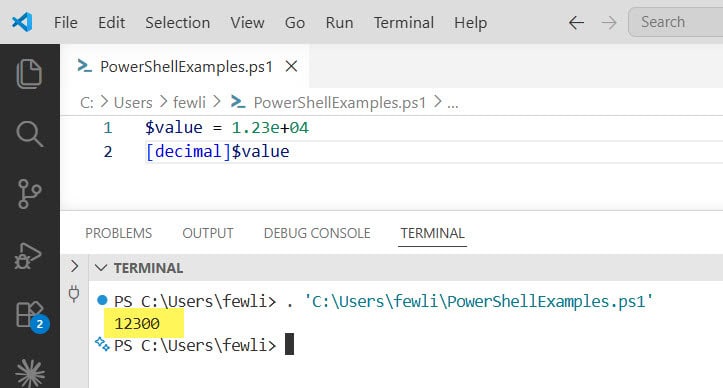Screen dimensions: 723x388
Task: Click the $value variable on line 1
Action: click(x=174, y=128)
